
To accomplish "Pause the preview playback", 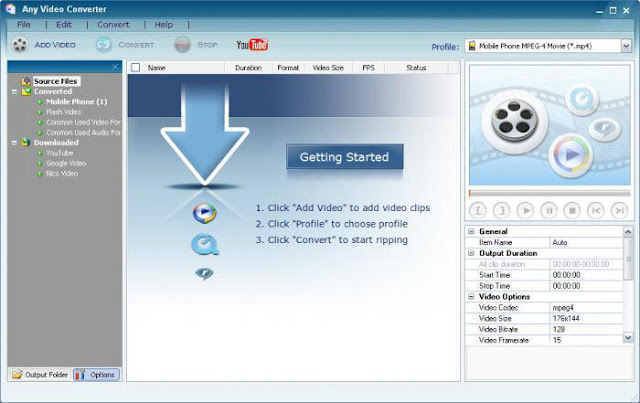I will 549,210.
